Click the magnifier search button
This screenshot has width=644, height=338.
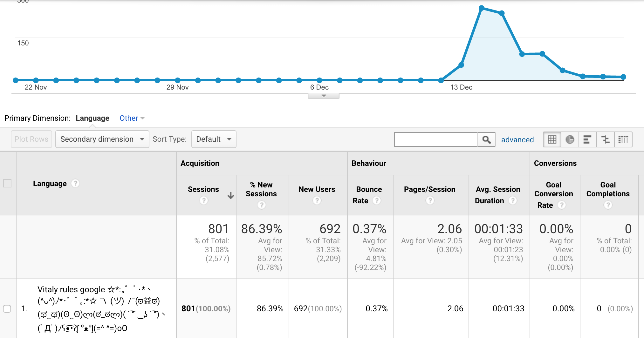[486, 139]
